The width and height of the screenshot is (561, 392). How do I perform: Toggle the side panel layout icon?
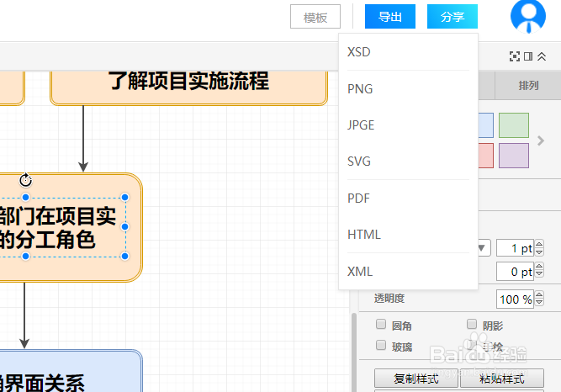[x=528, y=56]
